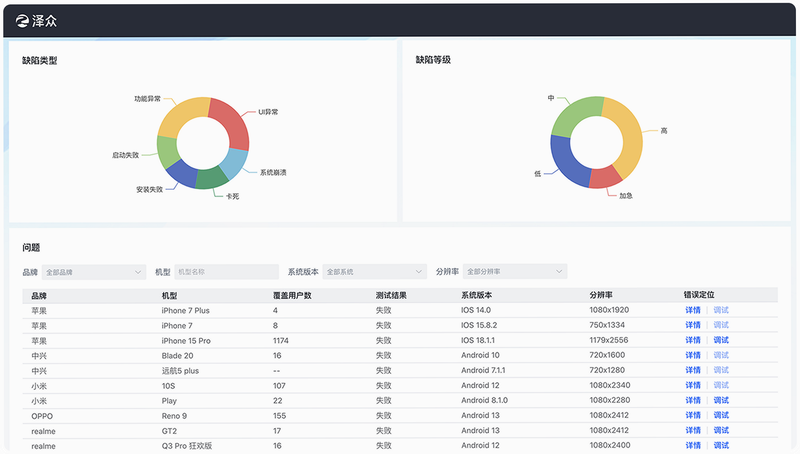The height and width of the screenshot is (454, 800).
Task: Click the OPPO brand cell
Action: pos(42,416)
